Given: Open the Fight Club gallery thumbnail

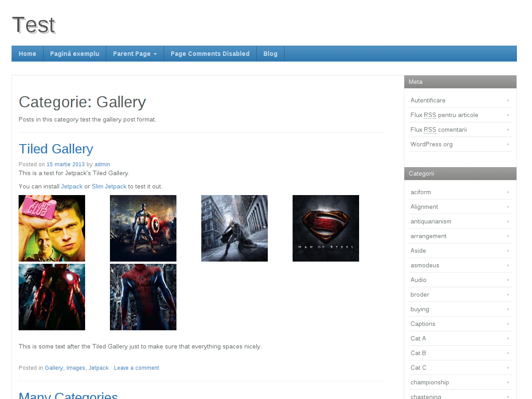Looking at the screenshot, I should [52, 228].
